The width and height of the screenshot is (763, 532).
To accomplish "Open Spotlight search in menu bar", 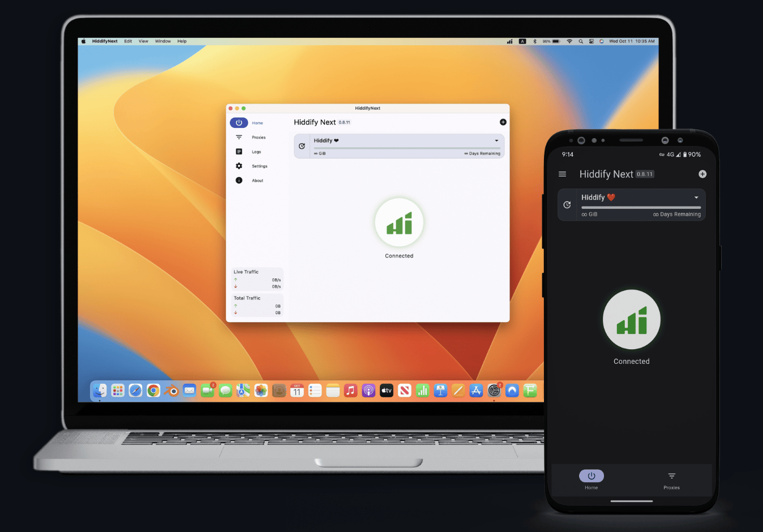I will coord(581,41).
